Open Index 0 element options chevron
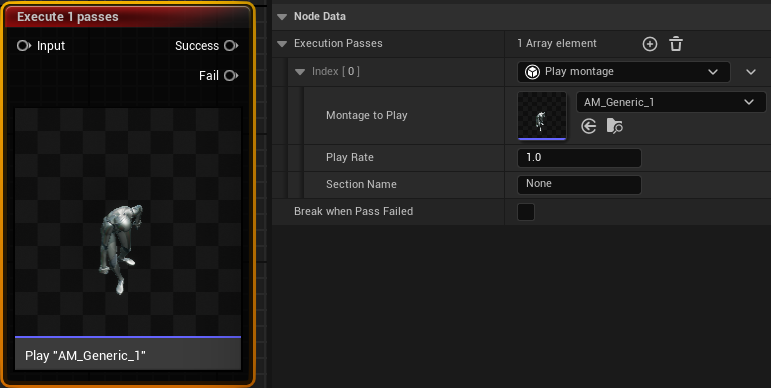This screenshot has width=771, height=388. [x=750, y=72]
